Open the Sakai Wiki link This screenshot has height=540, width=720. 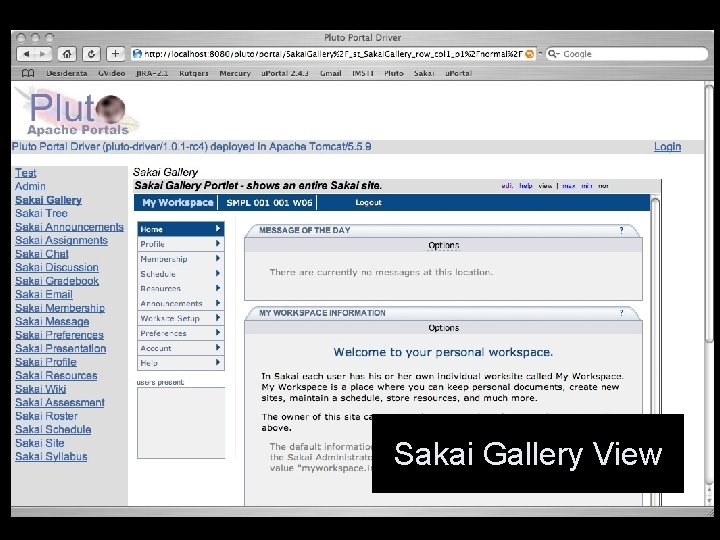[40, 389]
